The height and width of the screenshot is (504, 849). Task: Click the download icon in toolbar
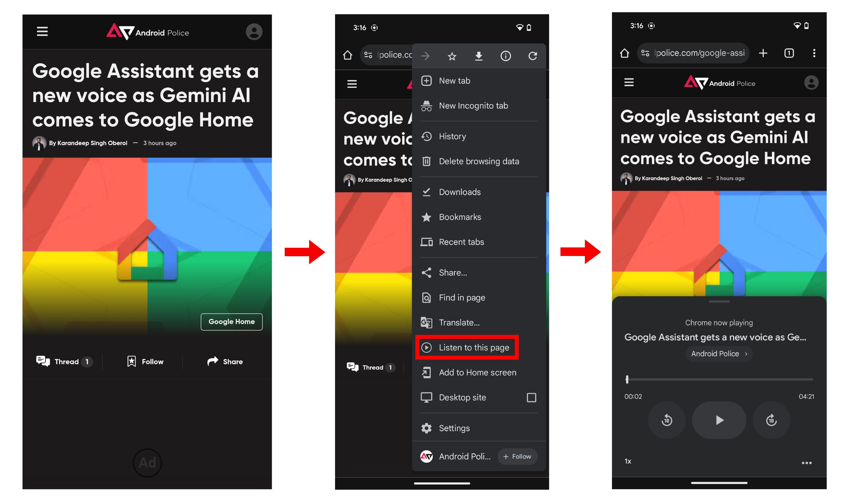coord(478,55)
